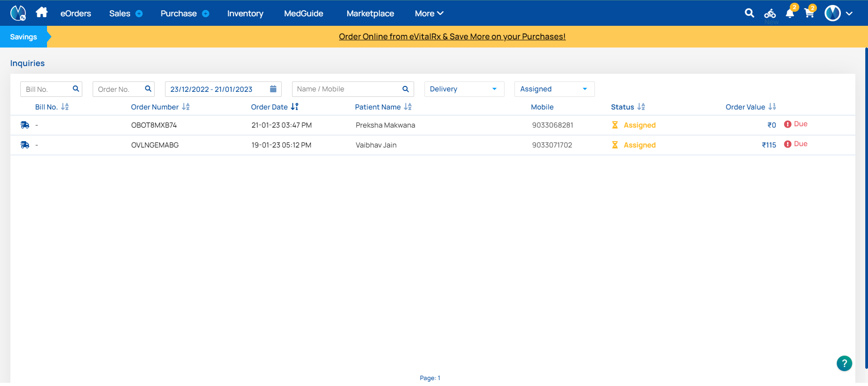The width and height of the screenshot is (868, 386).
Task: Click the Inquiries page heading
Action: [28, 63]
